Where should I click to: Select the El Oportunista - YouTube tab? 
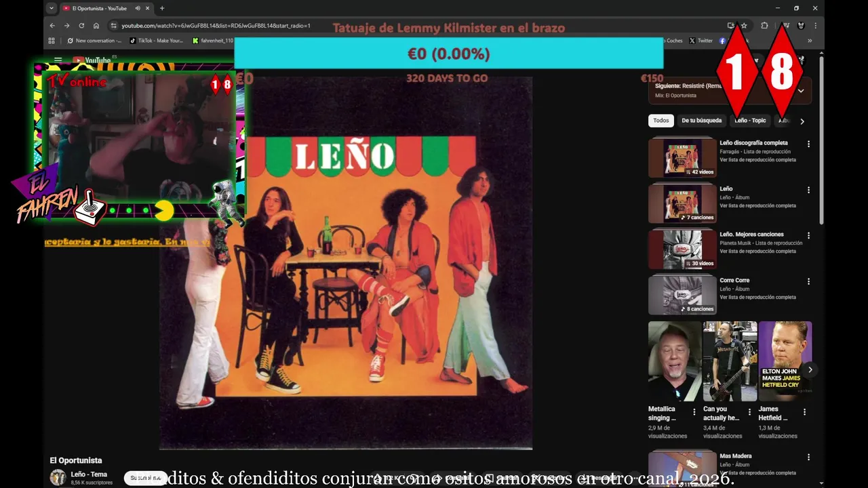(99, 8)
